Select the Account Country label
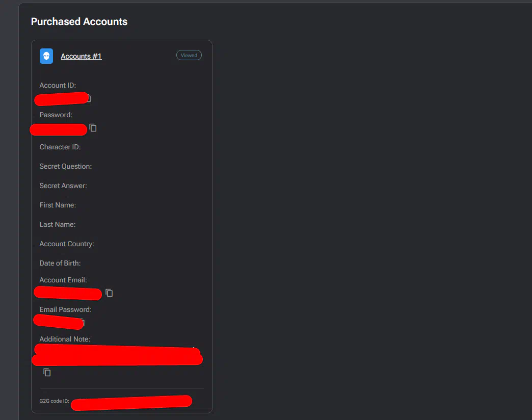 tap(67, 244)
